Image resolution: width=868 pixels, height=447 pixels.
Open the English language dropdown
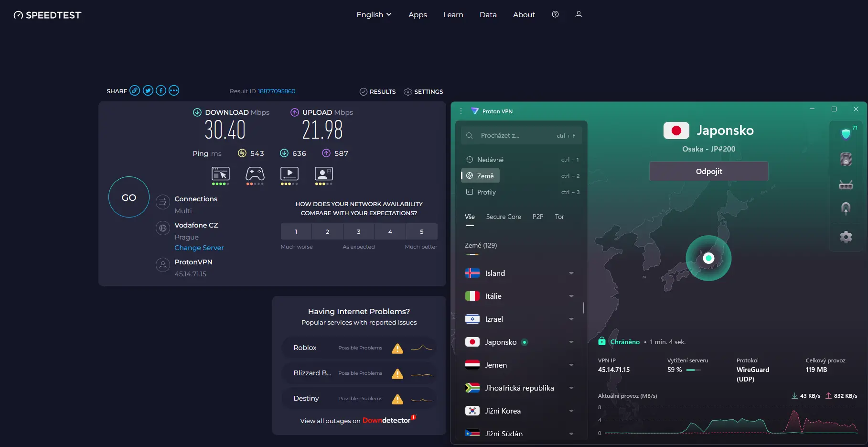click(x=374, y=14)
